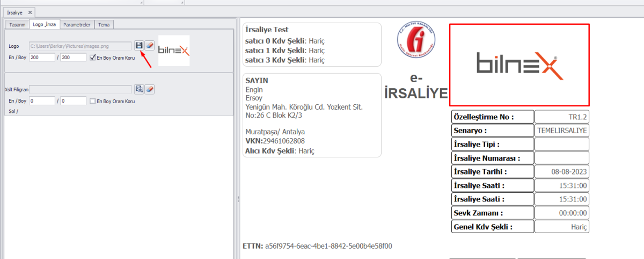This screenshot has width=644, height=259.
Task: Open the Parametreler tab
Action: click(78, 25)
